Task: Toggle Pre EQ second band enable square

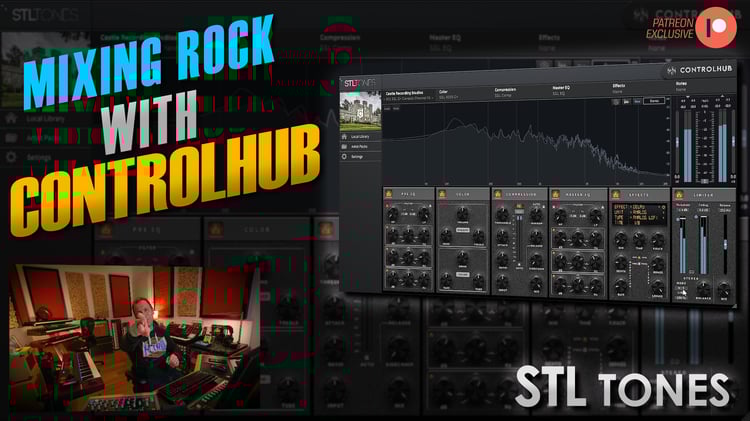Action: pos(386,227)
